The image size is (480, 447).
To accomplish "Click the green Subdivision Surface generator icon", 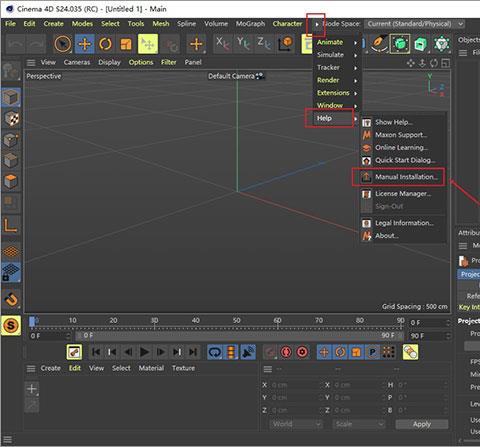I will point(400,43).
